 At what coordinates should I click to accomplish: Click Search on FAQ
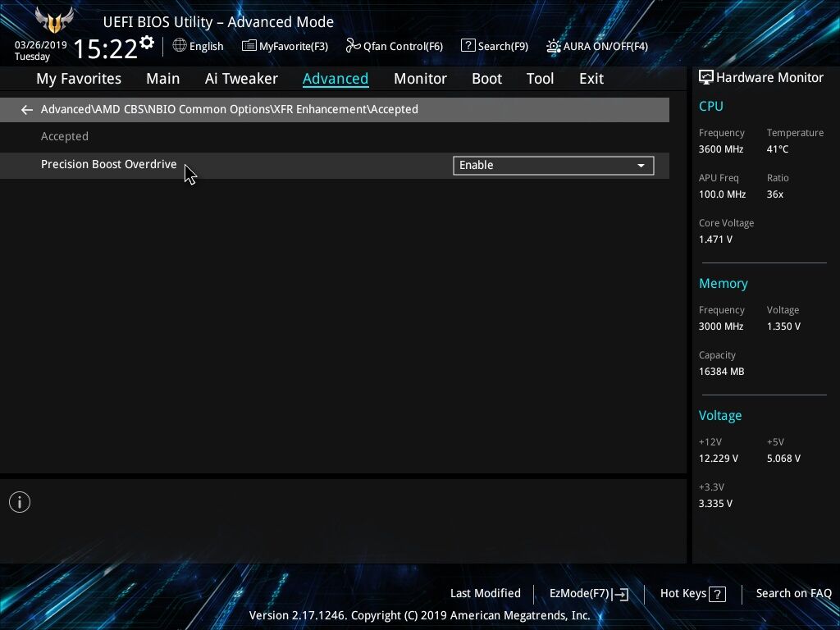[794, 593]
